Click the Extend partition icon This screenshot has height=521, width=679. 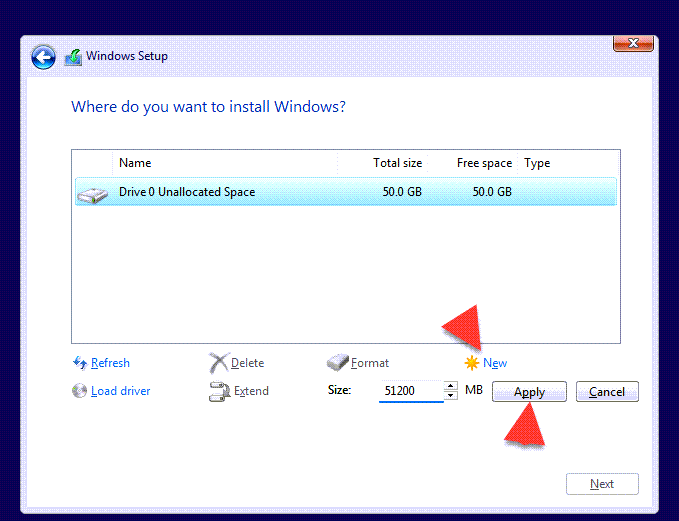[x=219, y=391]
